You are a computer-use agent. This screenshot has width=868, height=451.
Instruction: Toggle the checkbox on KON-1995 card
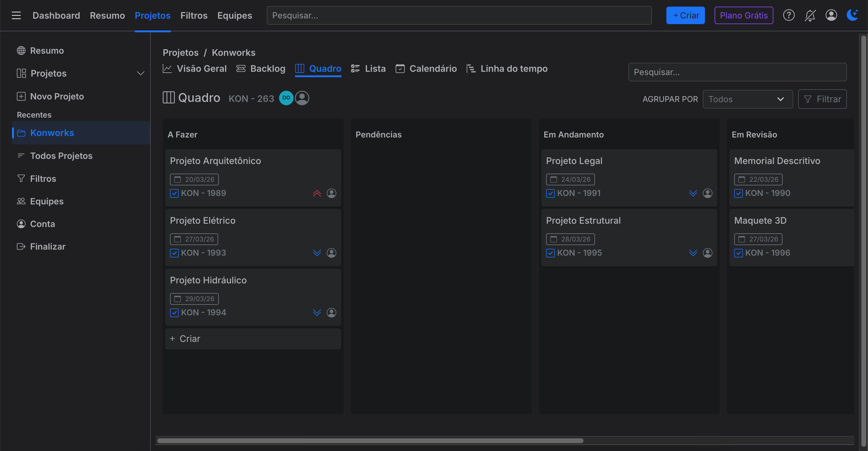550,253
